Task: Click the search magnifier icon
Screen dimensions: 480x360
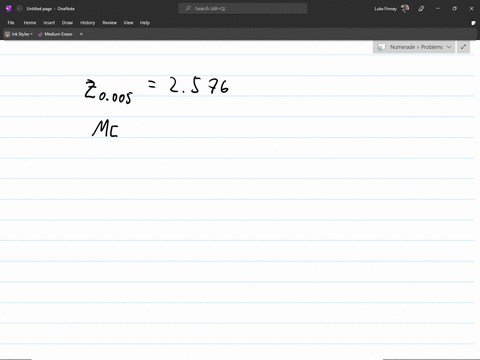Action: coord(188,9)
